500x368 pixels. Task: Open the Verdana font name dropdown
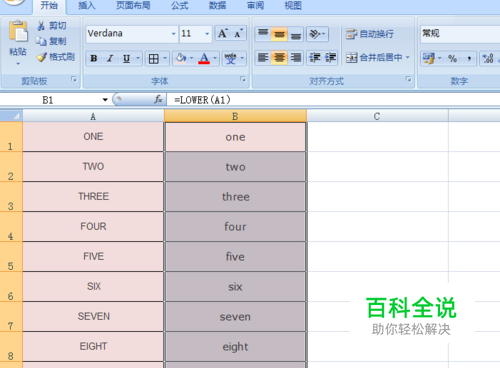click(x=173, y=34)
